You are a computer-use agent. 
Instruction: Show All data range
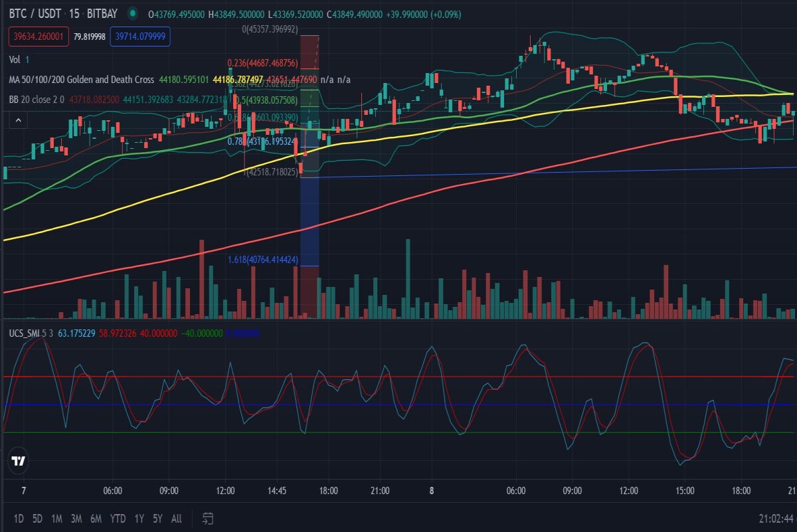[x=176, y=518]
